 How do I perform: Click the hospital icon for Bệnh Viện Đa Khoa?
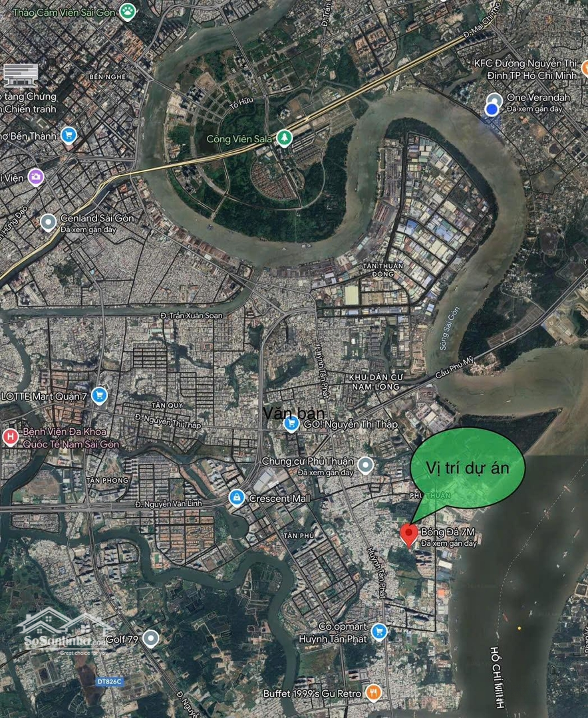[x=10, y=437]
